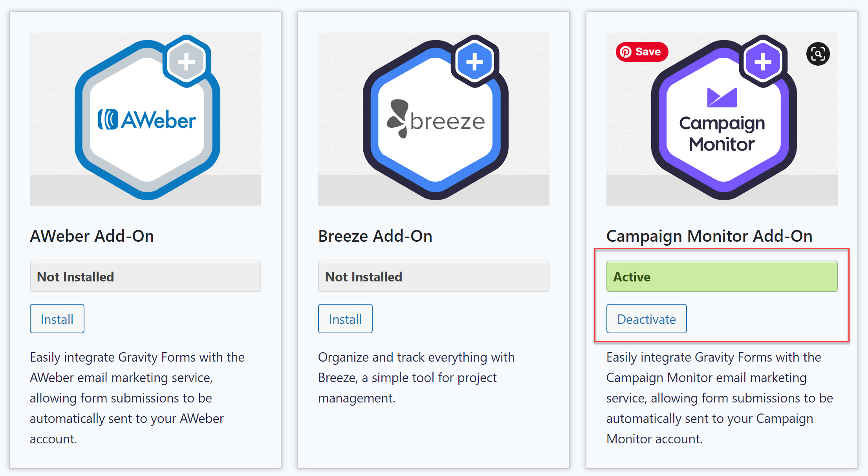Click the Campaign Monitor Add-On title
868x476 pixels.
coord(709,236)
